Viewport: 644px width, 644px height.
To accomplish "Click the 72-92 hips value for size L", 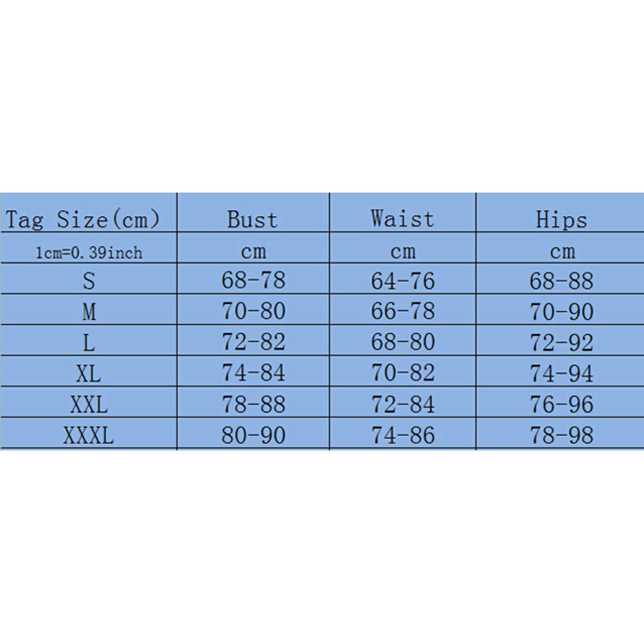I will point(561,343).
